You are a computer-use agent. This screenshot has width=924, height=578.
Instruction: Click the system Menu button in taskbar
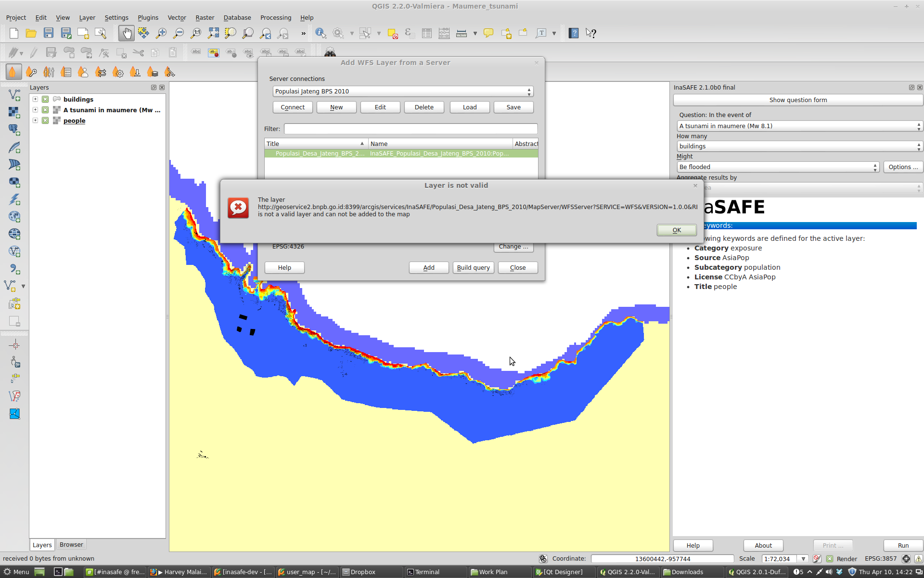pos(16,572)
